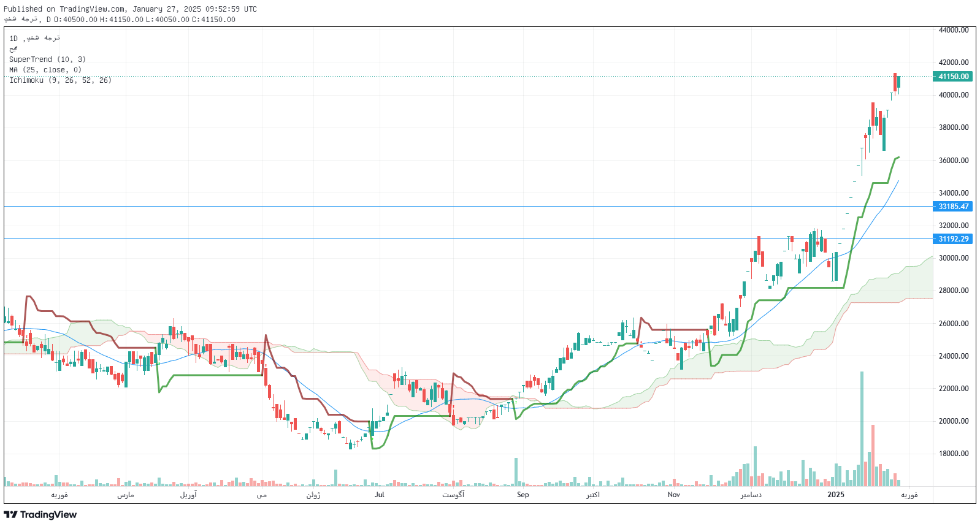Click the اکتبر label on time axis
This screenshot has height=526, width=980.
pyautogui.click(x=593, y=495)
